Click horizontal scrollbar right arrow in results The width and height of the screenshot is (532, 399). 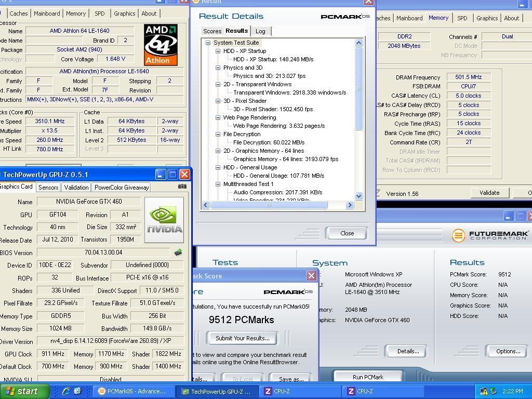(350, 205)
